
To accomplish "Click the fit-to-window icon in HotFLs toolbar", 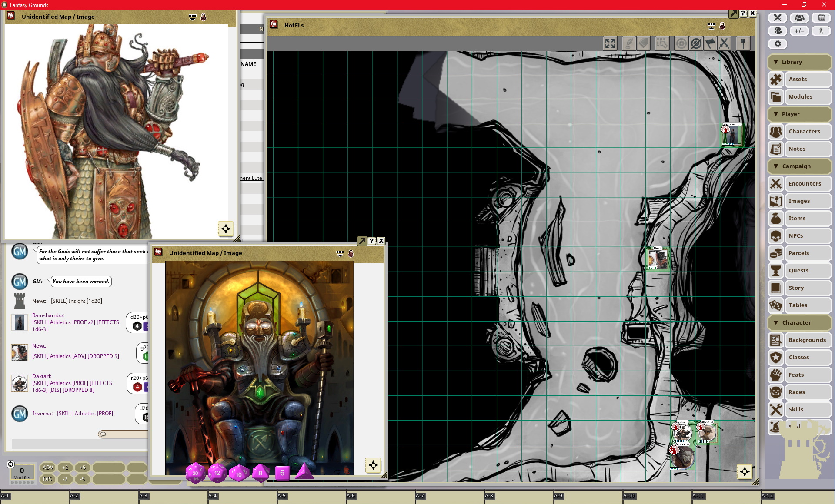I will pyautogui.click(x=610, y=43).
